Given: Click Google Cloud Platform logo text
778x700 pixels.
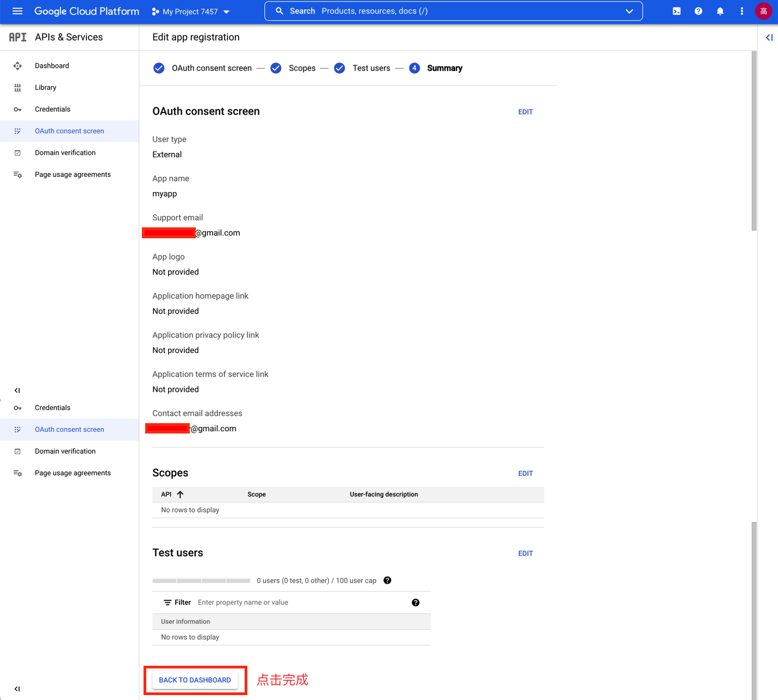Looking at the screenshot, I should point(87,11).
